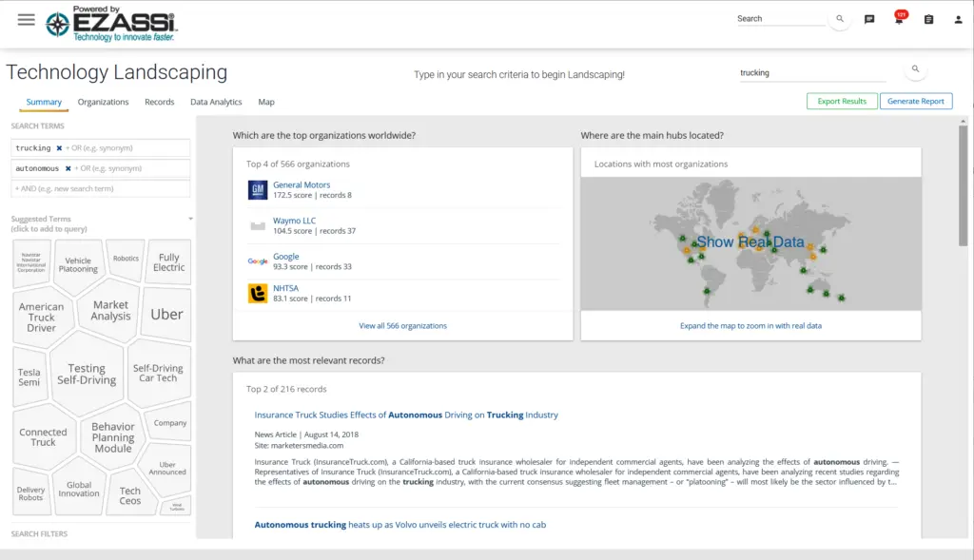This screenshot has width=974, height=560.
Task: Add suggested term Fully Electric
Action: click(x=169, y=262)
